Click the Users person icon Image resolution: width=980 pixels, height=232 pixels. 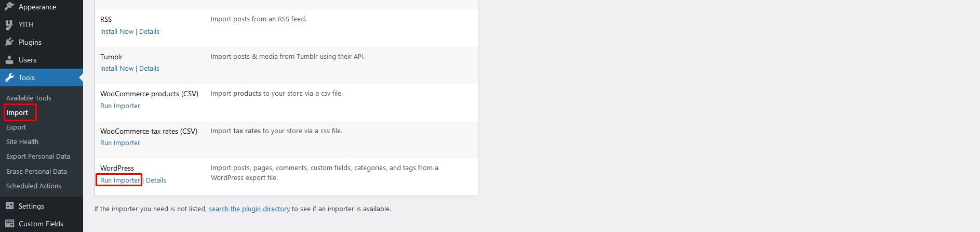[9, 60]
